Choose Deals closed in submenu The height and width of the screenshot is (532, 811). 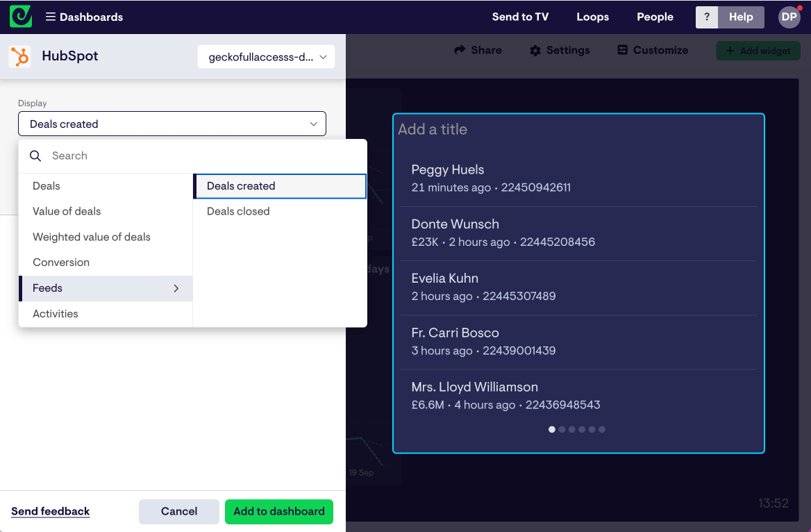[280, 211]
